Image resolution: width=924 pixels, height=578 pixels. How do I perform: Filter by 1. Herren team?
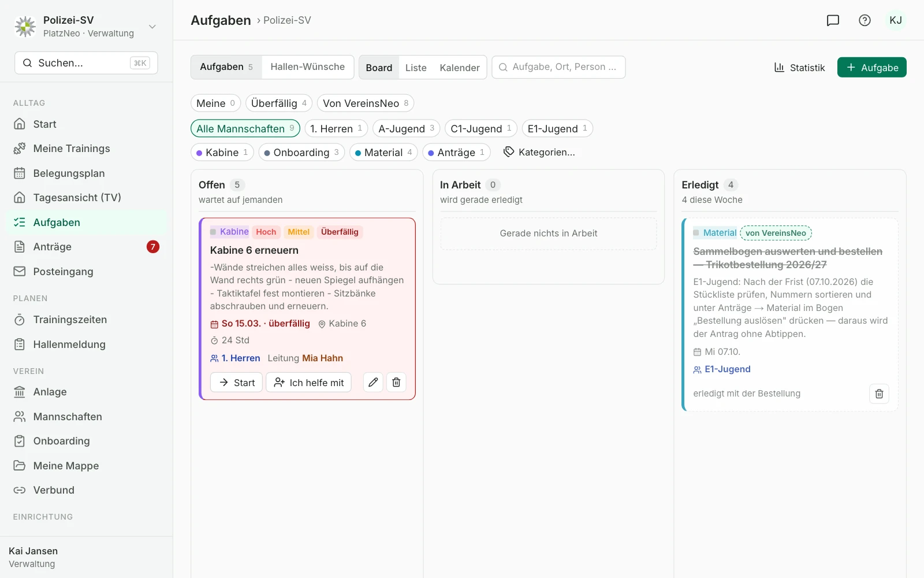pos(336,128)
